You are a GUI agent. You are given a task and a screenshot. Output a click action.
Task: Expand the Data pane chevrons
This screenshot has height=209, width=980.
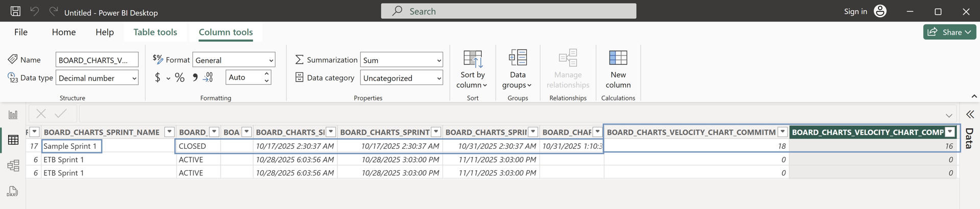tap(970, 115)
